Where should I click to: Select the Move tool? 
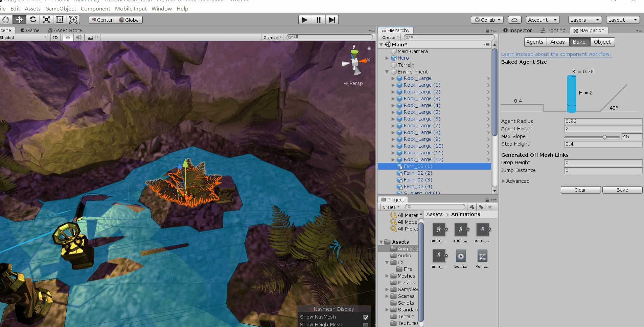click(19, 20)
